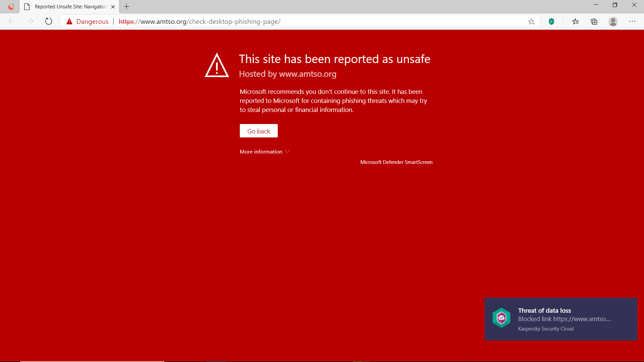Open the Favorites list icon
Viewport: 644px width, 362px height.
click(x=576, y=21)
